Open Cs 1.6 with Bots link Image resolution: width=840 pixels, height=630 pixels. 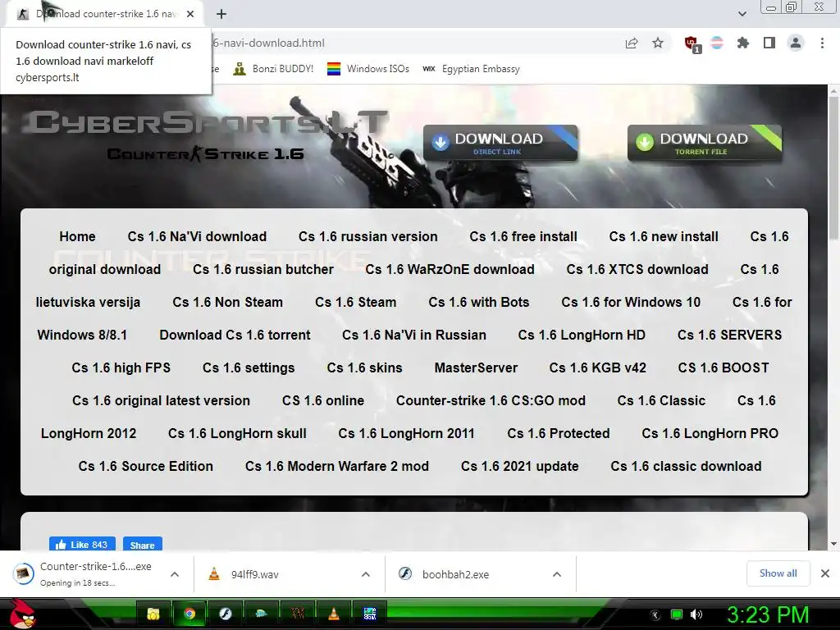pos(478,302)
